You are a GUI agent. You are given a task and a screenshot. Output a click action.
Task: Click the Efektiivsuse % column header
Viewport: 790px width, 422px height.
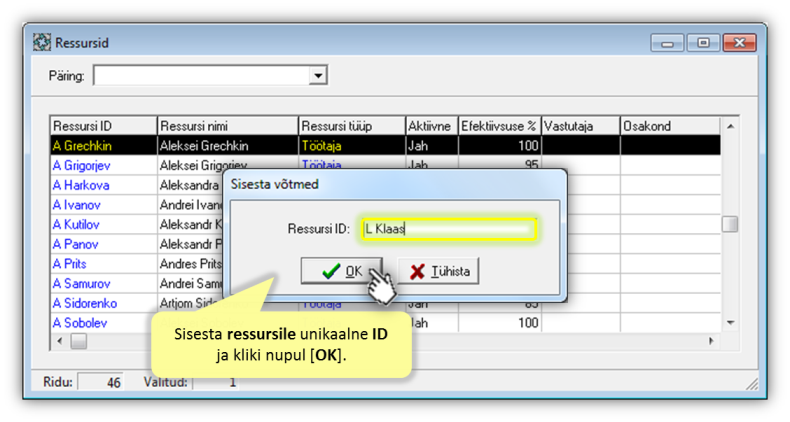[x=499, y=126]
